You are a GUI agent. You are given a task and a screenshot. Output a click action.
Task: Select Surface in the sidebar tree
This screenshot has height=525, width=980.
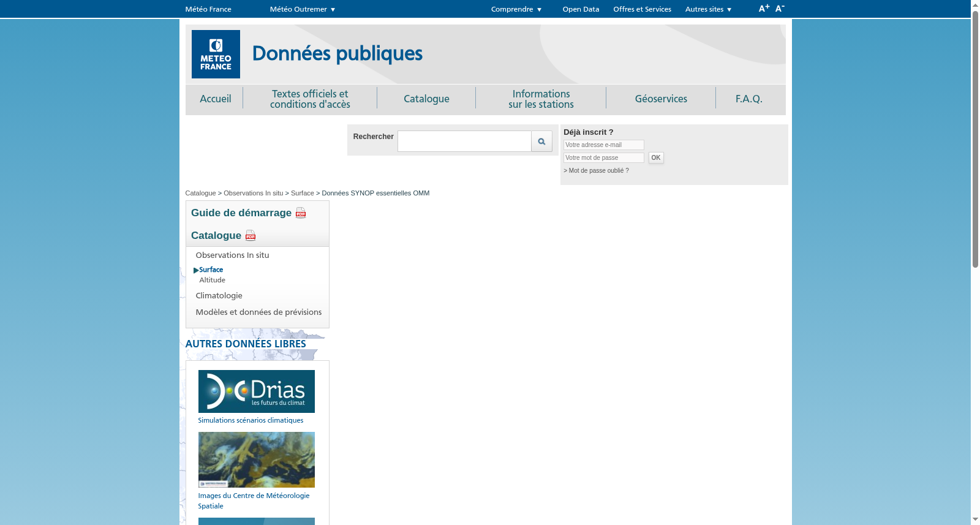point(211,270)
